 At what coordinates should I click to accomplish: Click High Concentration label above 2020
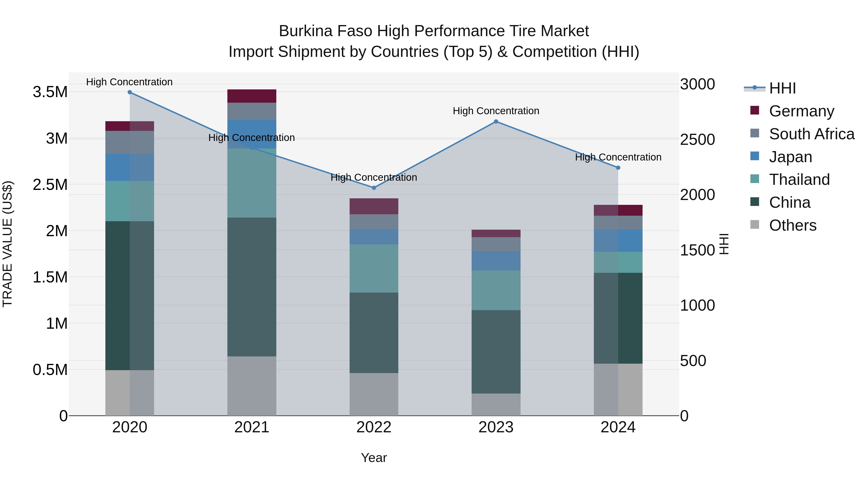(x=129, y=82)
